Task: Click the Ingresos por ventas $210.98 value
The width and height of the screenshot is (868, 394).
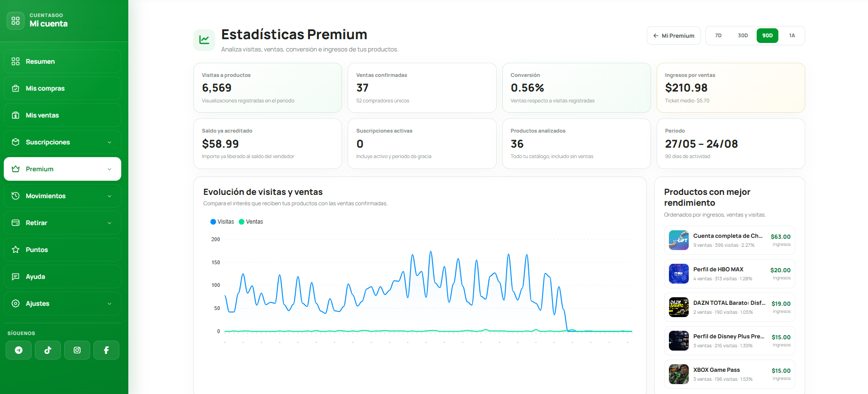Action: [686, 88]
